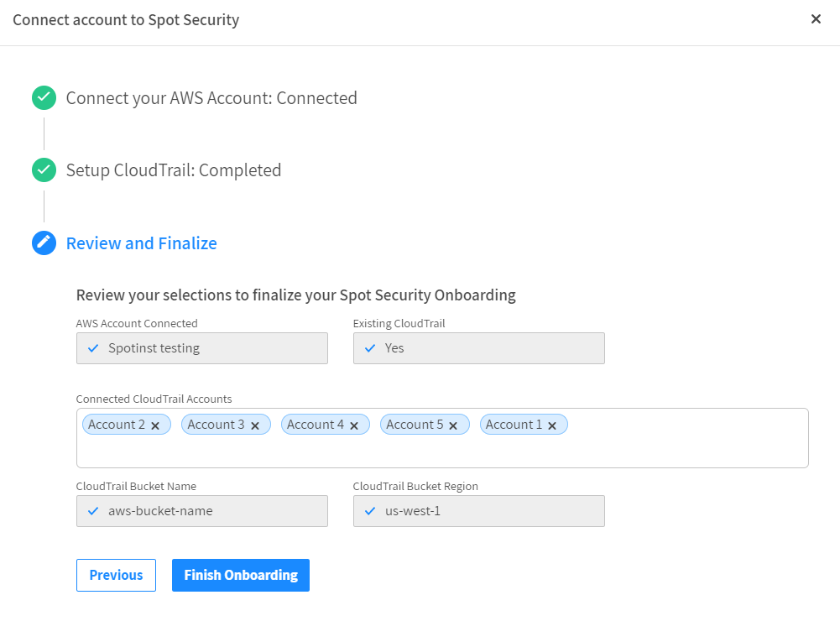Click the CloudTrail Bucket Region field

(x=478, y=511)
